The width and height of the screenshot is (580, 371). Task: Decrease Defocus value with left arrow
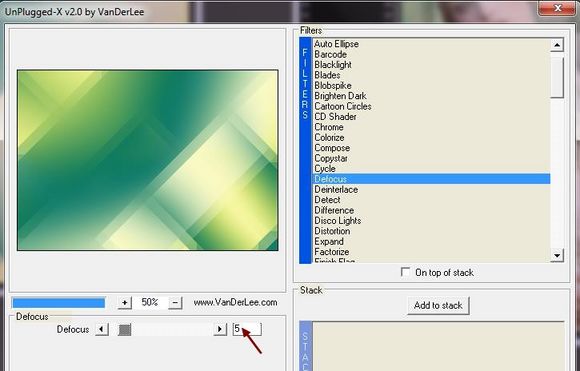pos(102,329)
